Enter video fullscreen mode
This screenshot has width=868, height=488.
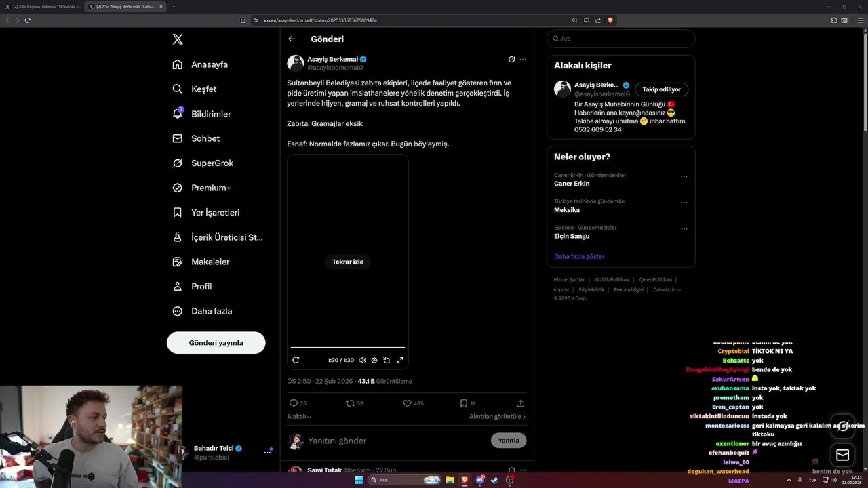coord(400,360)
